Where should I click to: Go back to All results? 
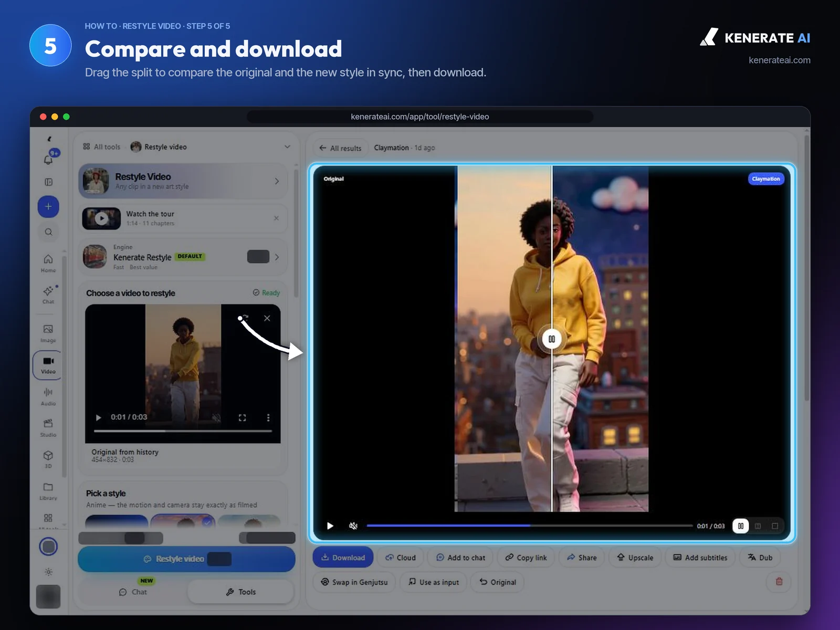340,148
